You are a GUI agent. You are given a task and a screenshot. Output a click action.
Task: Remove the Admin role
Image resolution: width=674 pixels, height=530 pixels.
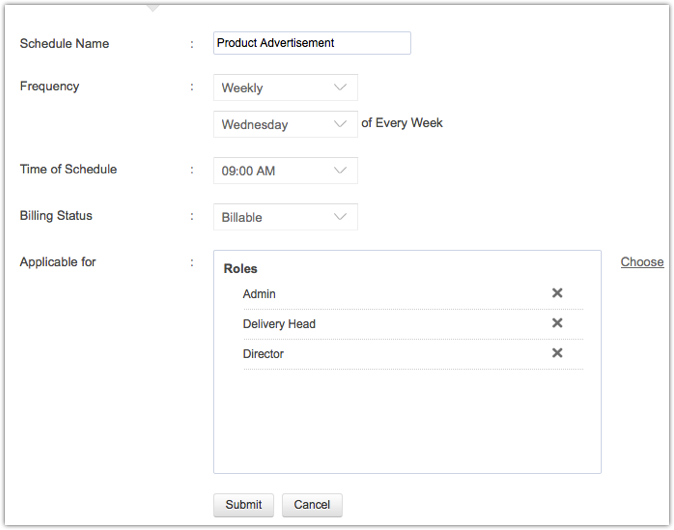click(557, 293)
